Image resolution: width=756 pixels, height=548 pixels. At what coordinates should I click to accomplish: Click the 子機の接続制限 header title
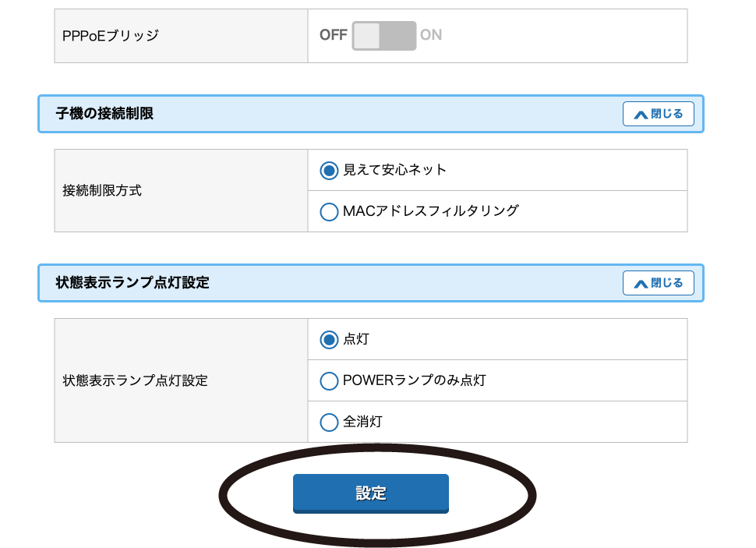(104, 114)
